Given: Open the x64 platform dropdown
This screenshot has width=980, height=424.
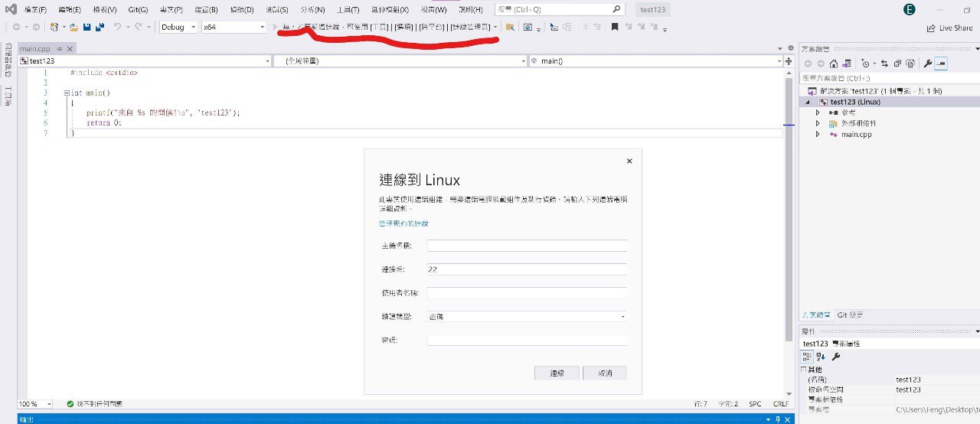Looking at the screenshot, I should (234, 27).
